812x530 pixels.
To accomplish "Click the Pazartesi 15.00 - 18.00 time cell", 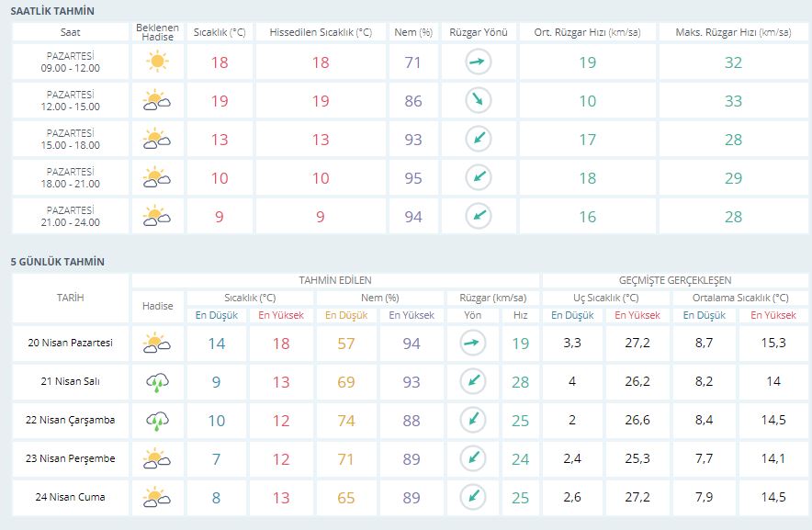I will [x=71, y=140].
